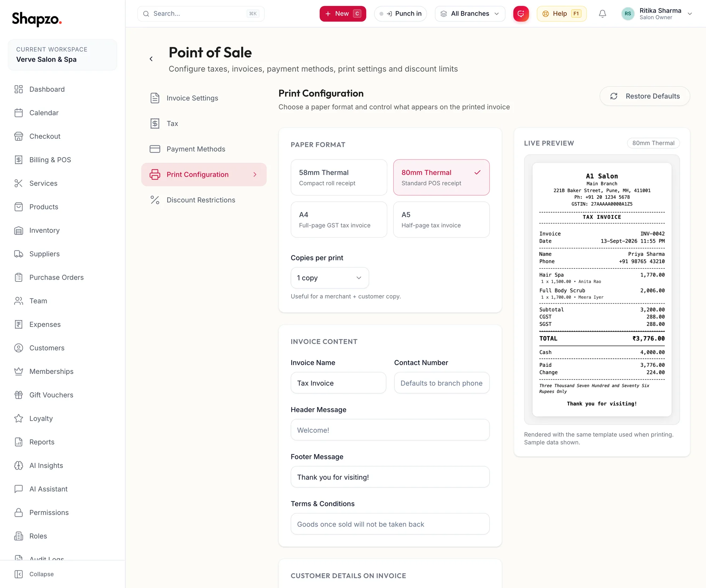Click the Terms & Conditions field
This screenshot has width=706, height=588.
pyautogui.click(x=390, y=524)
